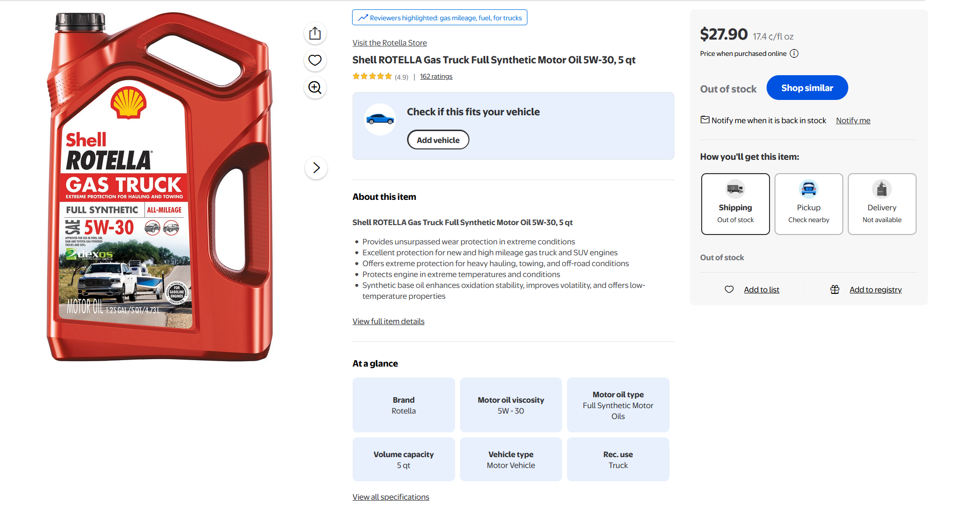Open the Reviewers highlighted tag
The image size is (980, 516).
pyautogui.click(x=440, y=18)
